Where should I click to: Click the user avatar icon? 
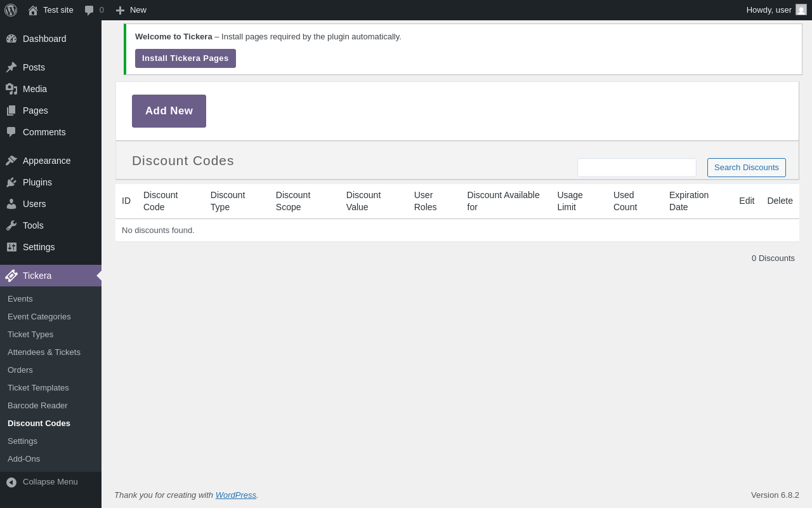(801, 10)
